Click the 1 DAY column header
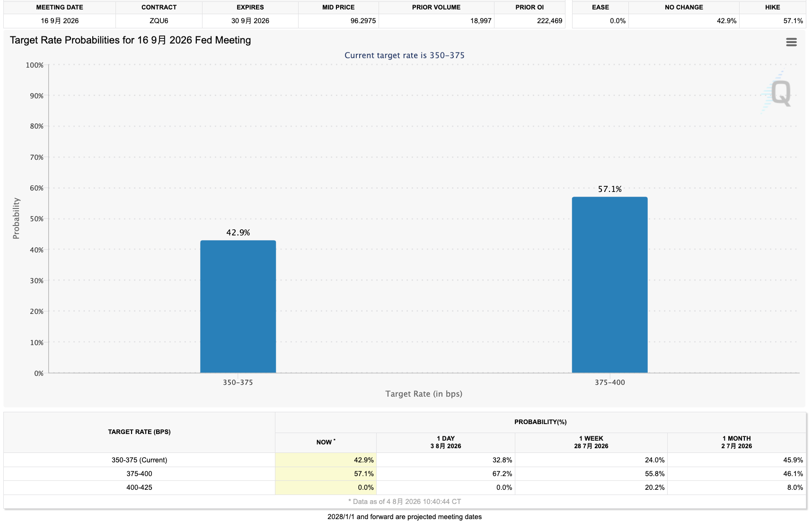This screenshot has height=521, width=812. click(x=446, y=443)
